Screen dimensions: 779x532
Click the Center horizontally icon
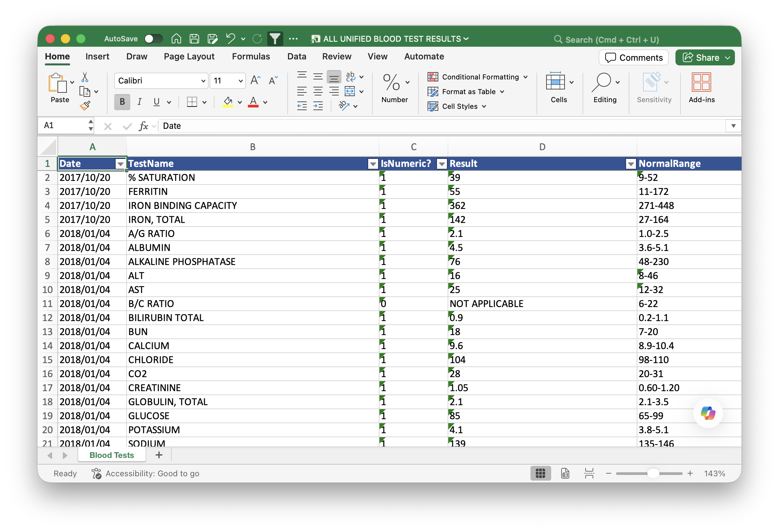(318, 91)
